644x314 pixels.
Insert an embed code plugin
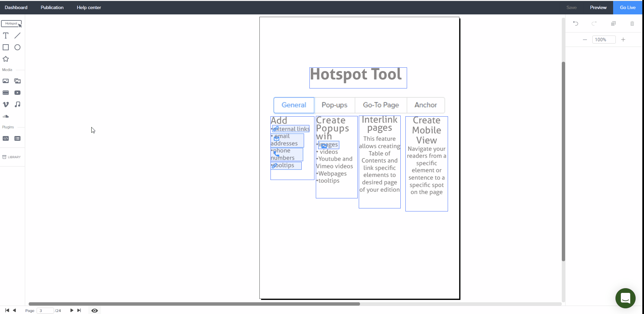click(6, 138)
